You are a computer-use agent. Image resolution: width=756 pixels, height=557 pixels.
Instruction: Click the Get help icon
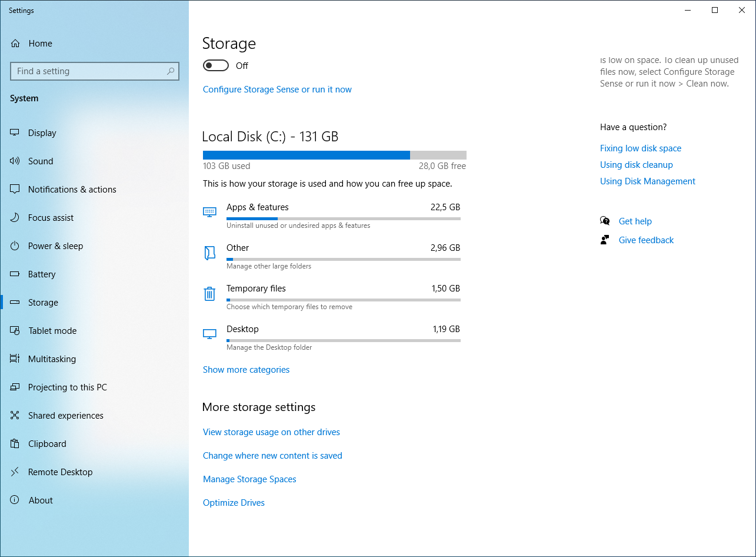pyautogui.click(x=605, y=220)
